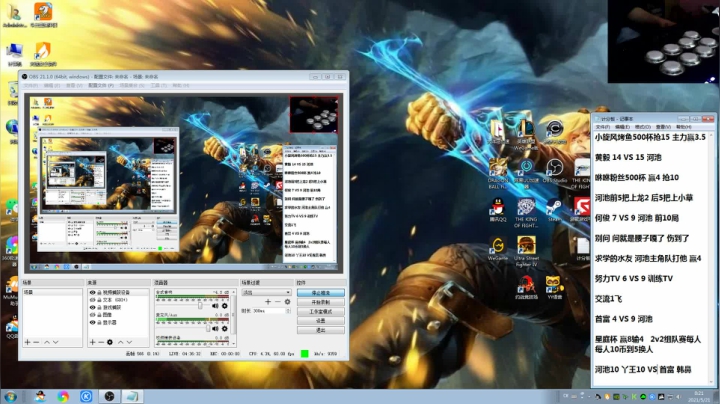Open 帮助 menu in Notepad
Viewport: 720px width, 404px height.
point(683,127)
